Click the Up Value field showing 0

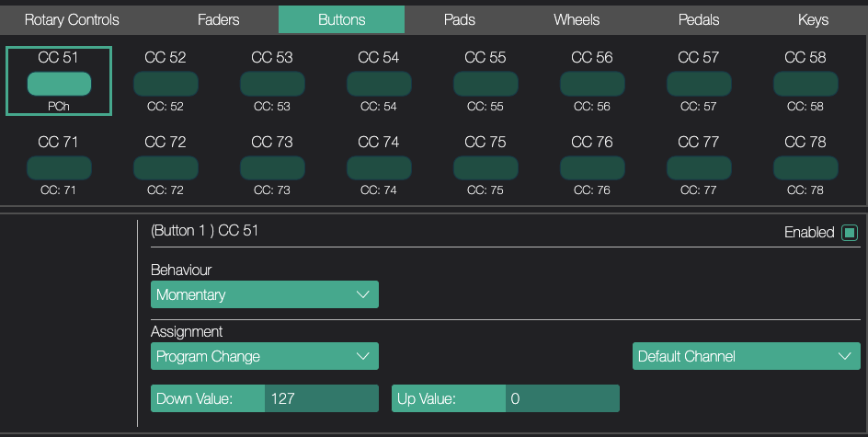click(563, 398)
